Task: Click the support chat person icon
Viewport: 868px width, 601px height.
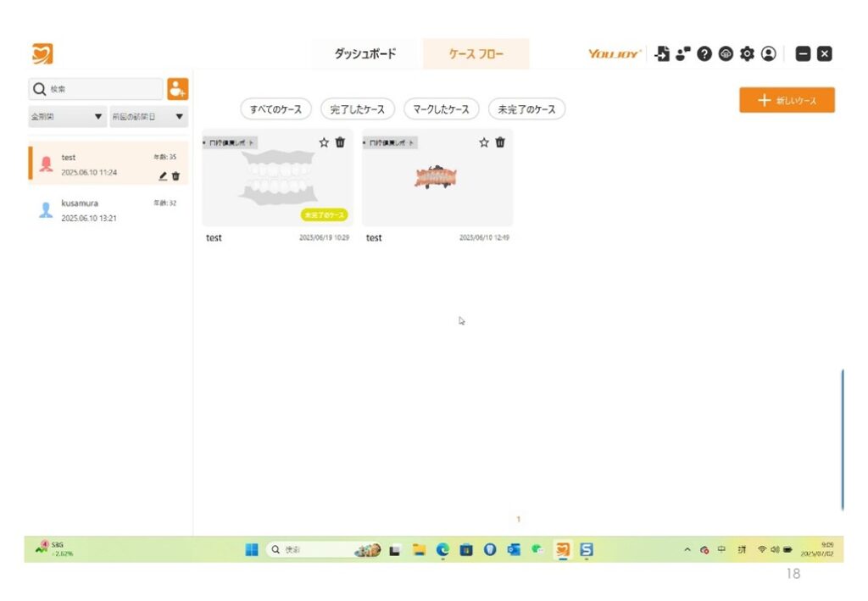Action: (x=683, y=54)
